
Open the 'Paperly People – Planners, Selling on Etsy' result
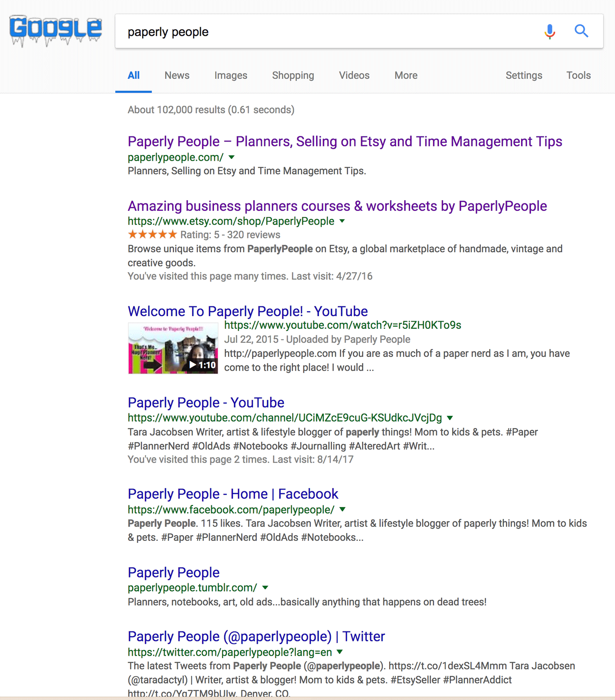point(345,141)
